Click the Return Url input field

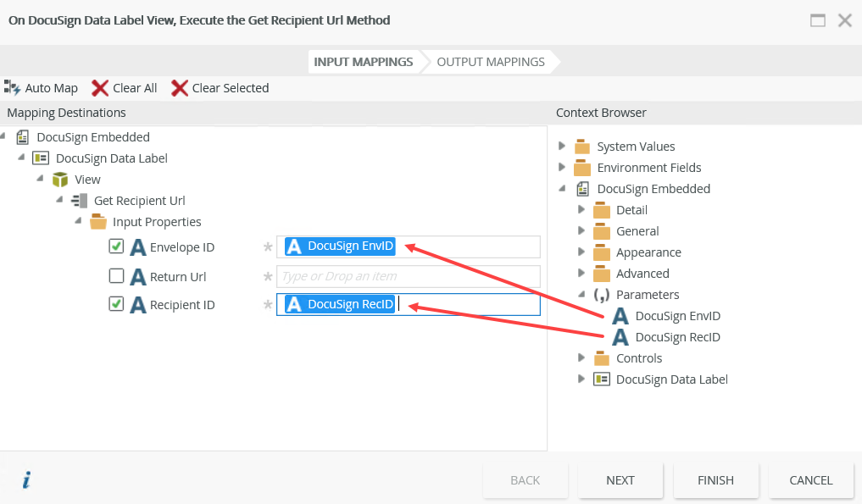[408, 276]
